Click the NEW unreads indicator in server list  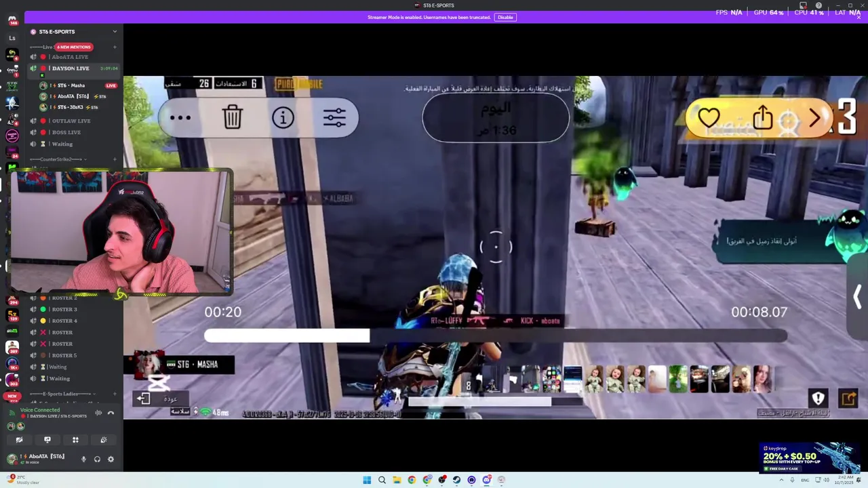12,396
